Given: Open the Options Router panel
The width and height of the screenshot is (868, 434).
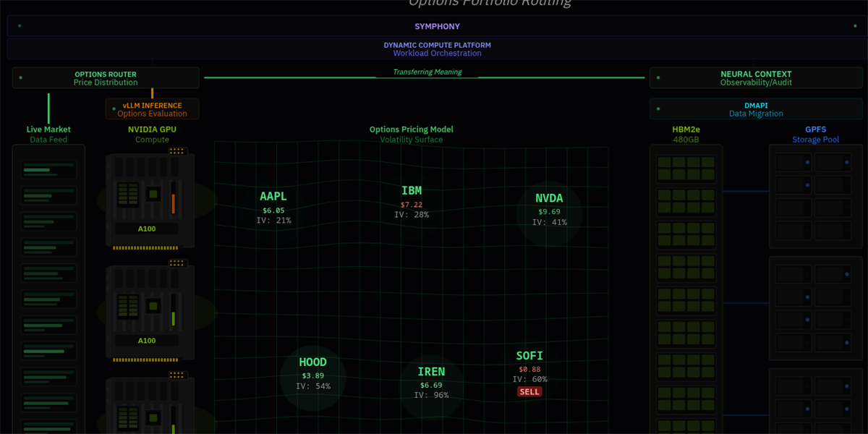Looking at the screenshot, I should pos(106,78).
